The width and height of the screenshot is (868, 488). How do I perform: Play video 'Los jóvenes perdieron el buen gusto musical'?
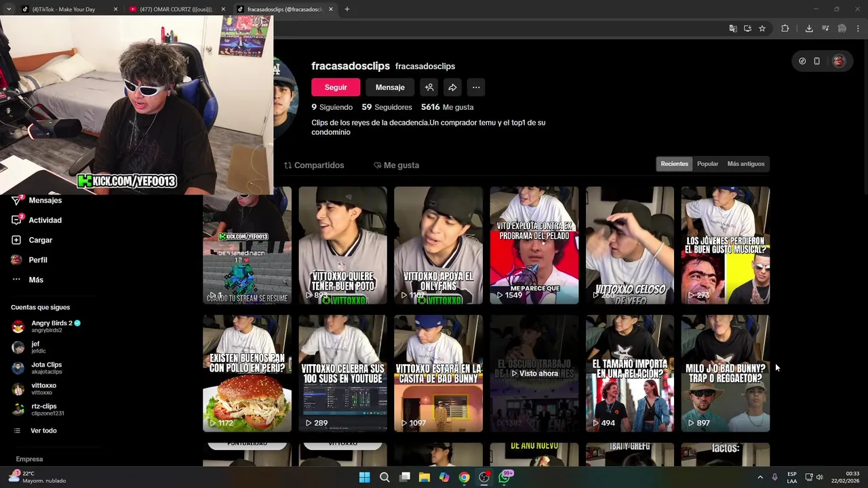726,245
